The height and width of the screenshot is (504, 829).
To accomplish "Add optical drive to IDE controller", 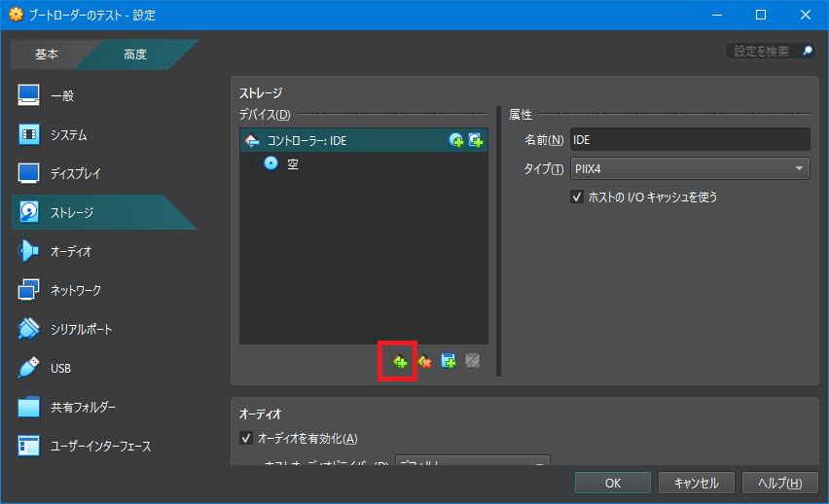I will [x=455, y=140].
